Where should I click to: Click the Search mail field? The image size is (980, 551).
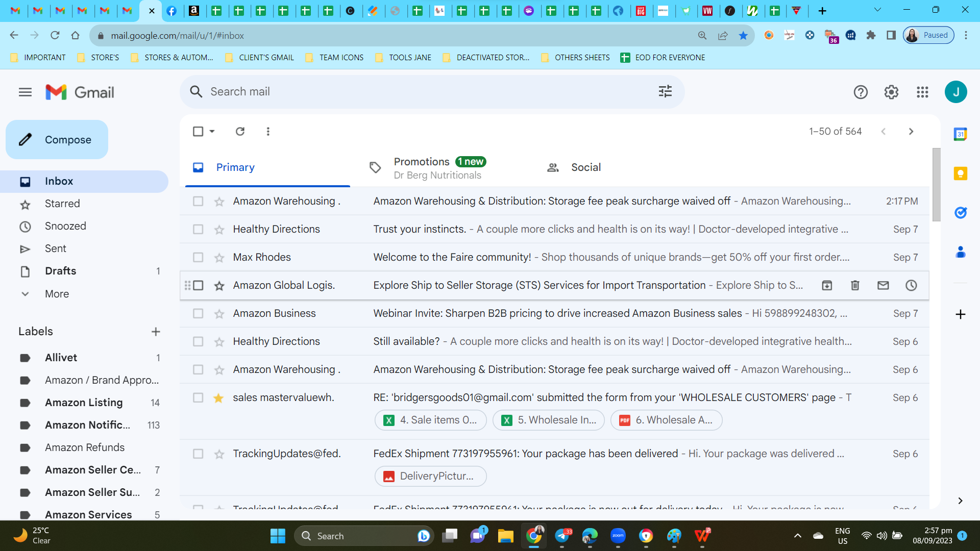coord(431,92)
